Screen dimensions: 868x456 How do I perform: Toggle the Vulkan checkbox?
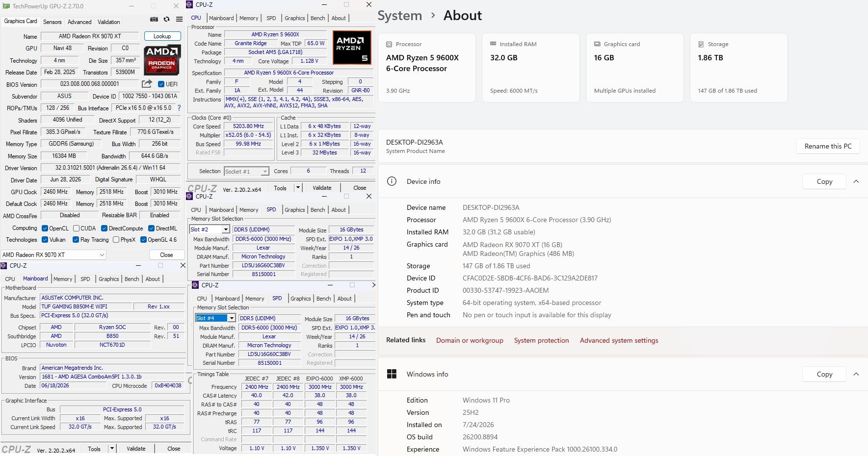(45, 240)
